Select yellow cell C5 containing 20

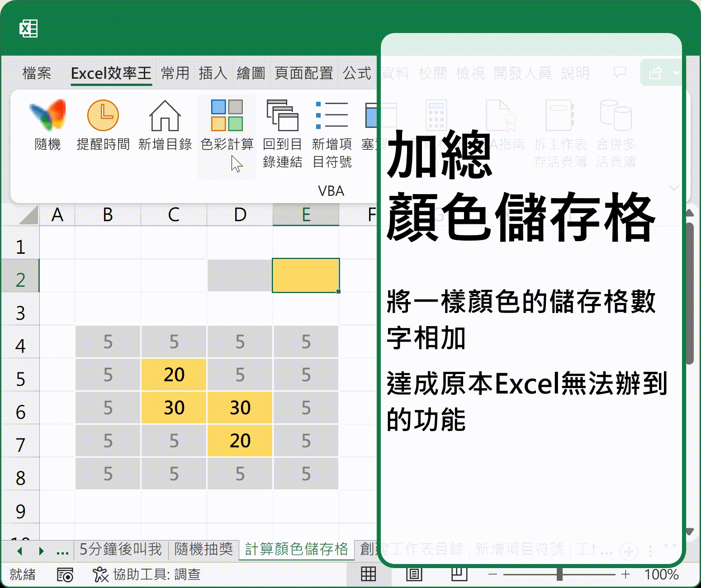[174, 375]
